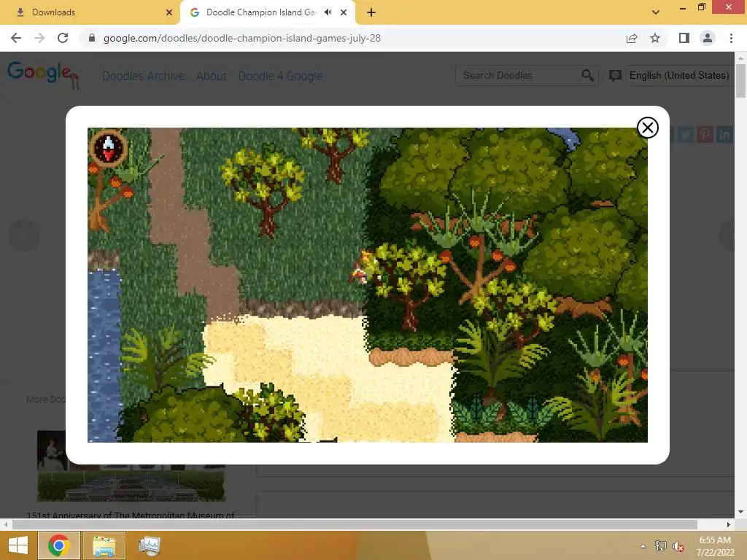This screenshot has height=560, width=747.
Task: Bookmark this page with the star icon
Action: [x=655, y=38]
